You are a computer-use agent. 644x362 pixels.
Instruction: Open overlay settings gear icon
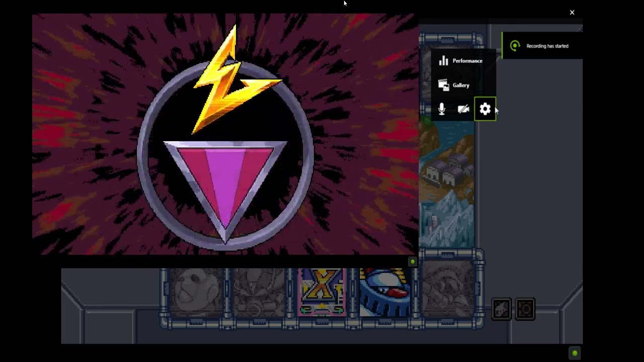click(485, 109)
